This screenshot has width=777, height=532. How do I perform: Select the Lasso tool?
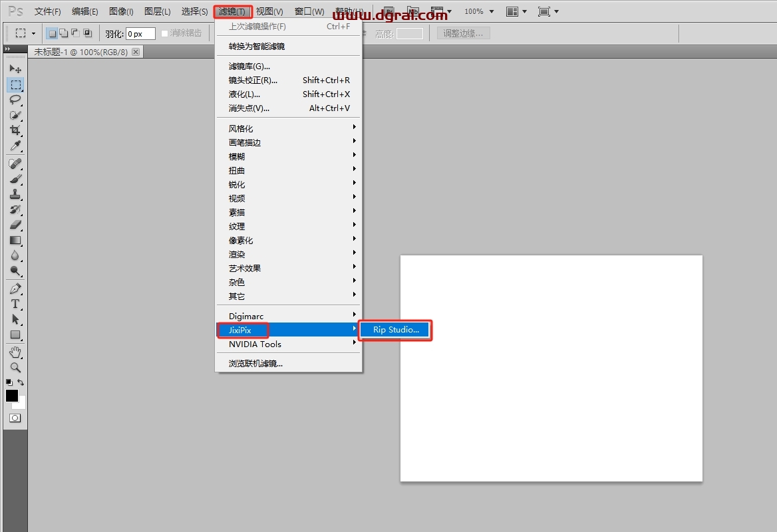(15, 100)
